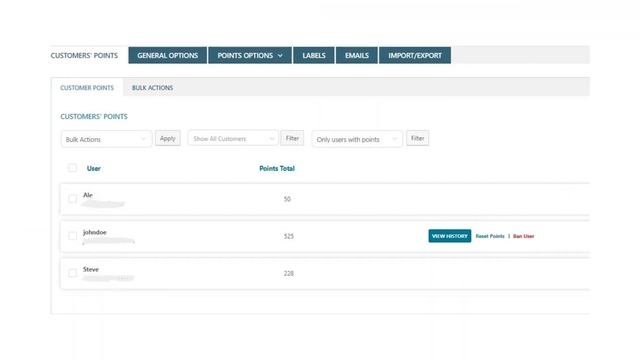Open the Bulk Actions dropdown
The width and height of the screenshot is (640, 360).
pos(106,139)
